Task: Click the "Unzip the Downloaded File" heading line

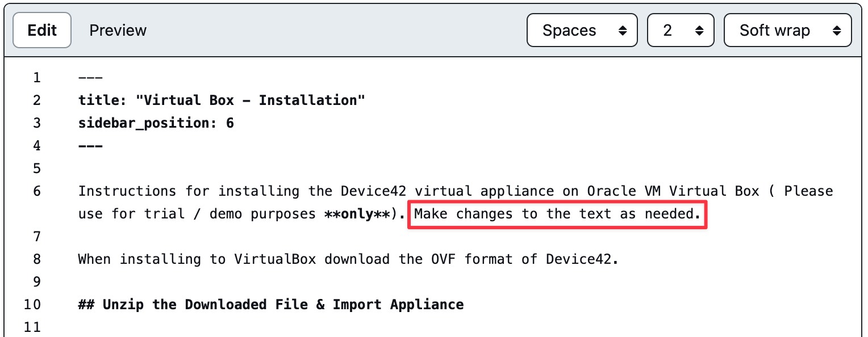Action: 270,305
